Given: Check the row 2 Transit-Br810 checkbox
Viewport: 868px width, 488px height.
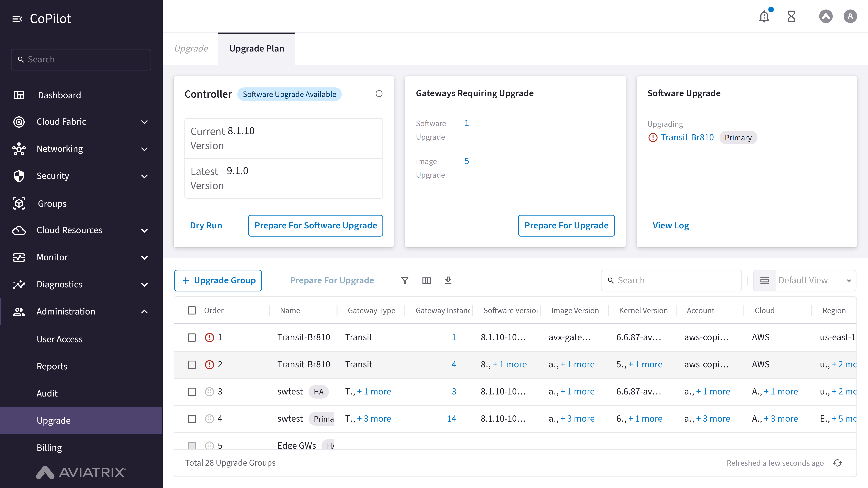Looking at the screenshot, I should (192, 364).
